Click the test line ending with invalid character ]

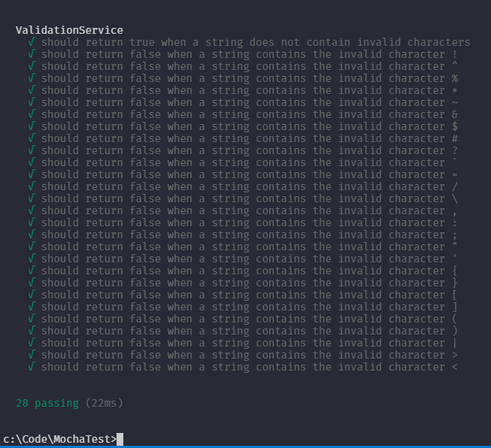point(243,307)
